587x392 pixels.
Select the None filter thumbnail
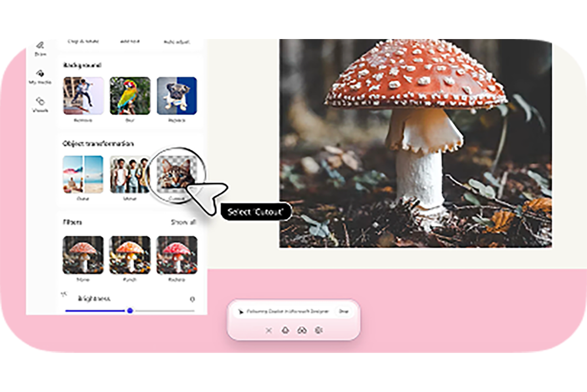point(83,254)
